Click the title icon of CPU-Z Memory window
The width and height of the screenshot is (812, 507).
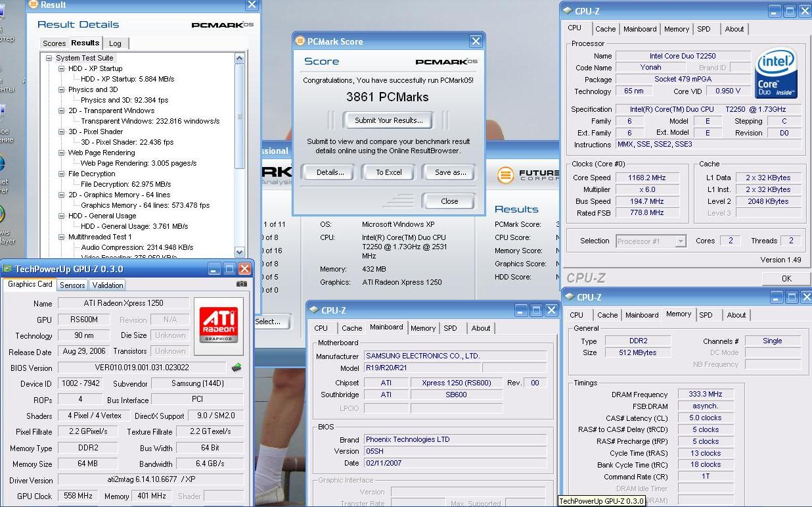tap(570, 297)
